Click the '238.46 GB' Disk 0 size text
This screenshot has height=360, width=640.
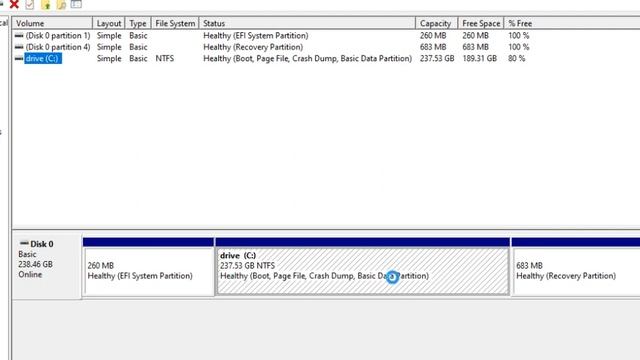click(x=36, y=264)
